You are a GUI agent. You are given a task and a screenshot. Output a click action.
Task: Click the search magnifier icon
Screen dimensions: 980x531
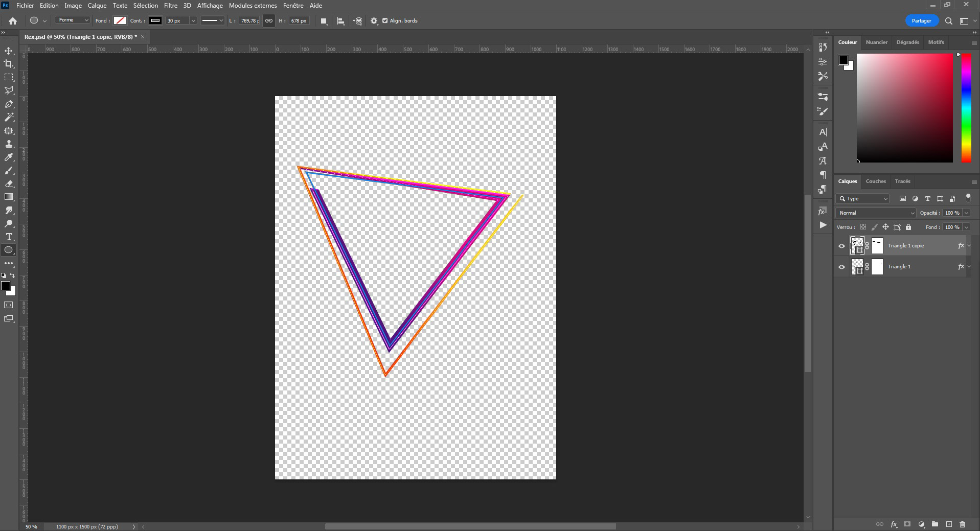click(949, 21)
